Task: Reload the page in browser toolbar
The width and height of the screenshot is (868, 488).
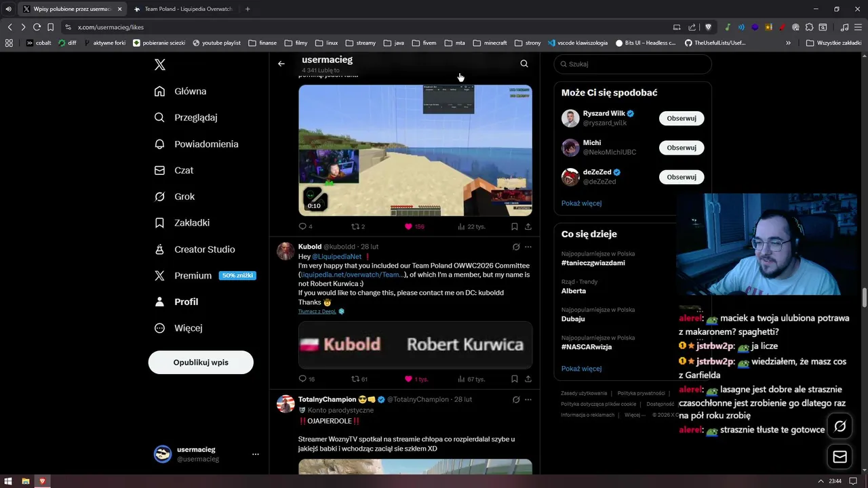Action: (x=37, y=27)
